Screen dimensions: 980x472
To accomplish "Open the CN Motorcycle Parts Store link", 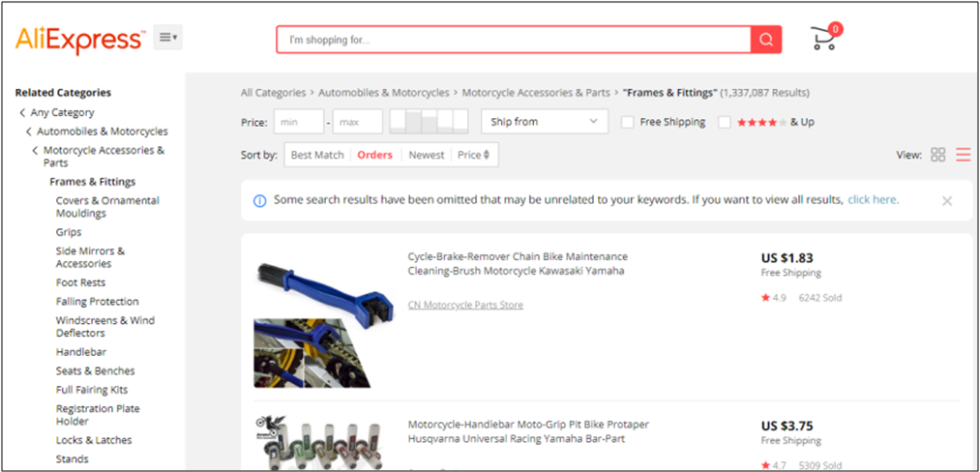I will [x=465, y=305].
